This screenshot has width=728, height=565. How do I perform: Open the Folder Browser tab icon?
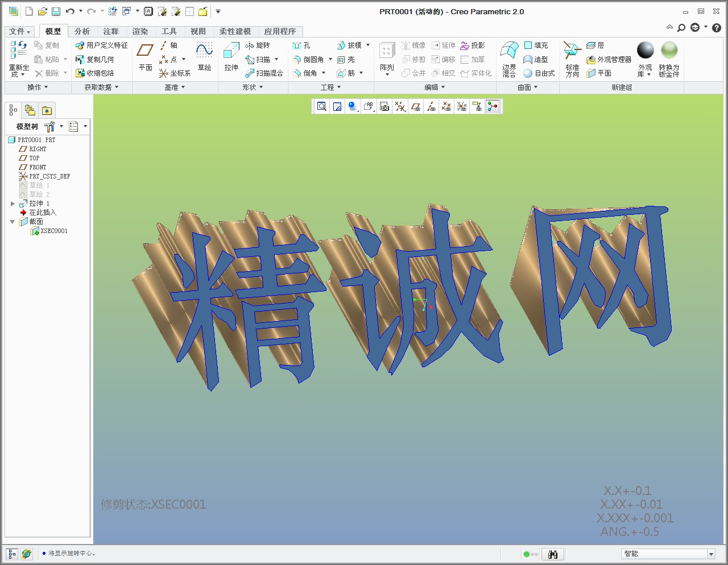coord(30,110)
